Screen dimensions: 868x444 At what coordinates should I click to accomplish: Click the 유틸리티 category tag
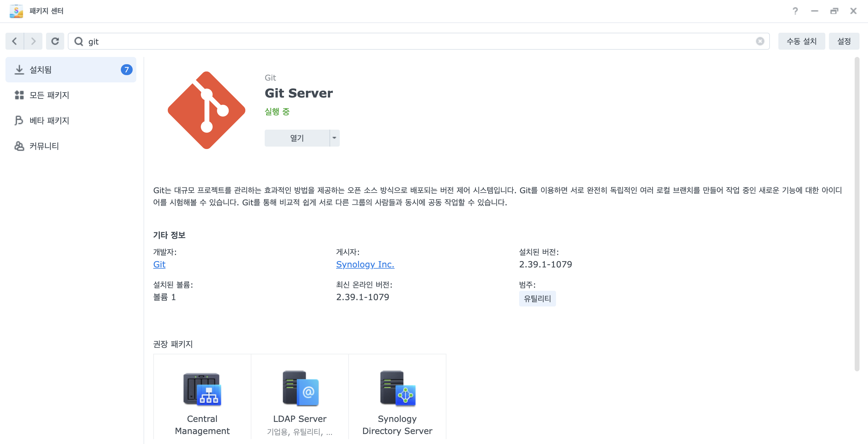[537, 298]
